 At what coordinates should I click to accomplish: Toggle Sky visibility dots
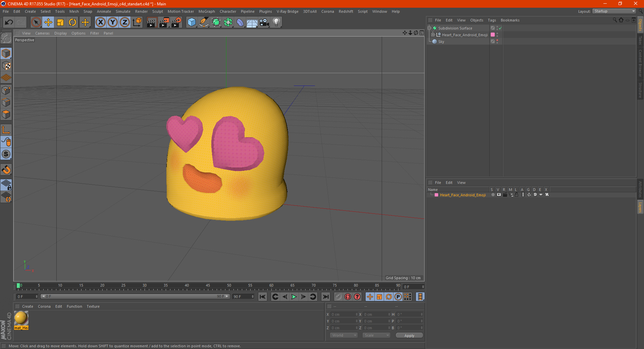click(x=497, y=42)
